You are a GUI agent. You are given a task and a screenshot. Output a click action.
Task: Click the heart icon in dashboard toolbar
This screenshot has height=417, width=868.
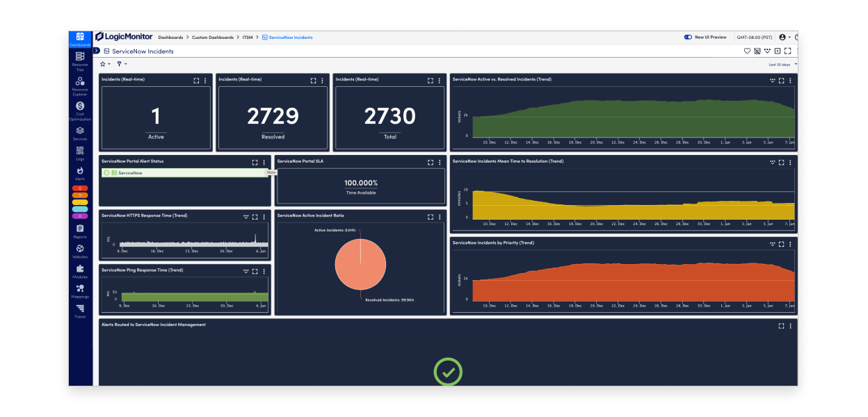748,51
